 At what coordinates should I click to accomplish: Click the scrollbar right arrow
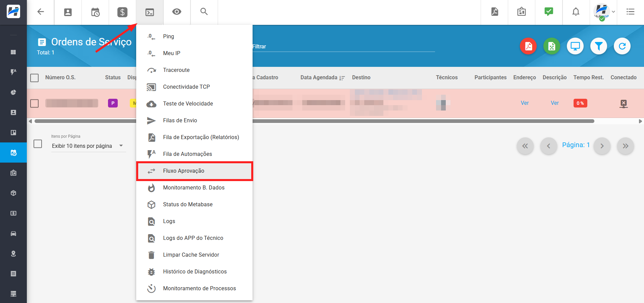[x=640, y=121]
